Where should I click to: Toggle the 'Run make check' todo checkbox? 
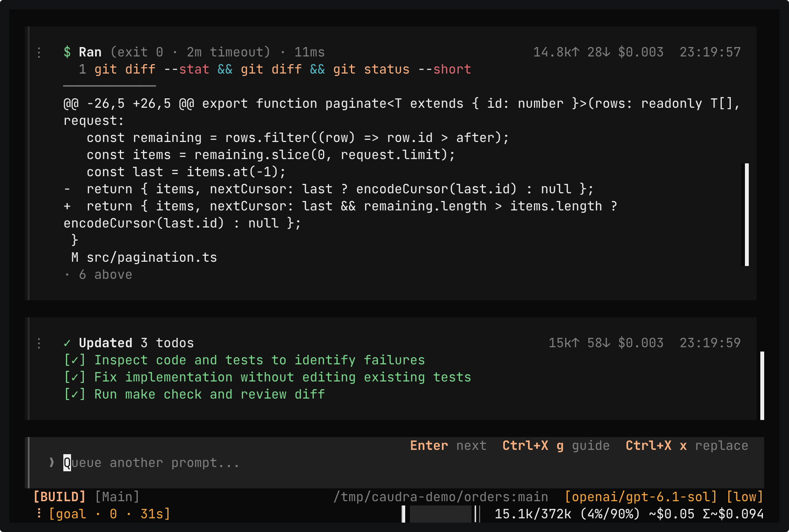tap(74, 394)
